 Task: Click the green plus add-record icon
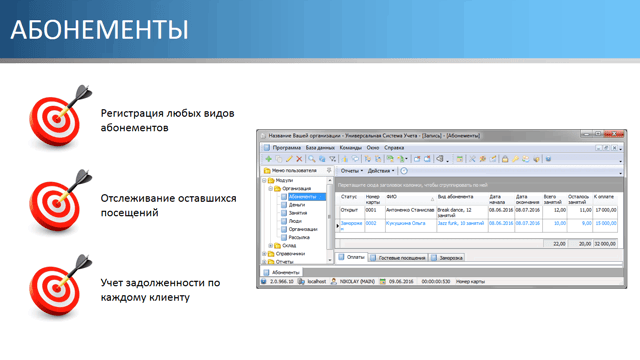269,159
